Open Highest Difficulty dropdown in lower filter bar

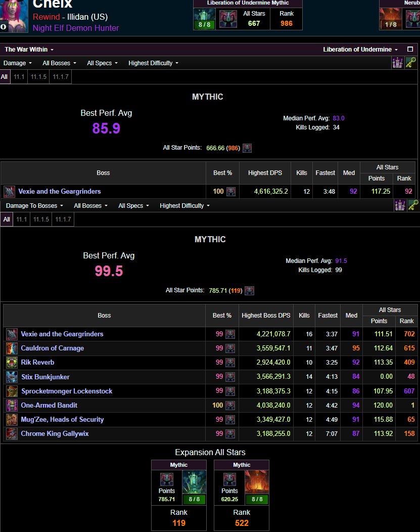pos(185,206)
